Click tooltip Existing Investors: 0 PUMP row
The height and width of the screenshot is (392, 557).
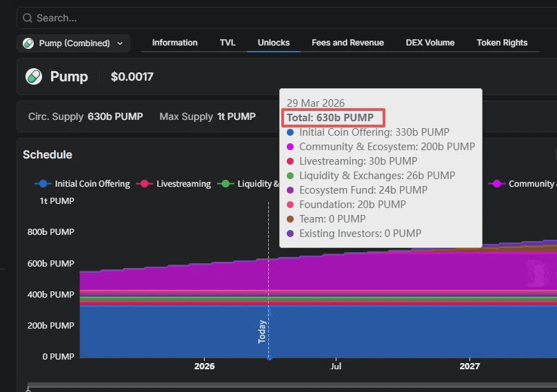[354, 234]
